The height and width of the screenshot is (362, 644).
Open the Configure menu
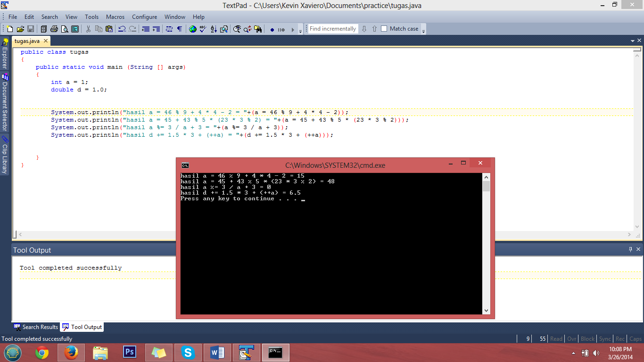(144, 16)
